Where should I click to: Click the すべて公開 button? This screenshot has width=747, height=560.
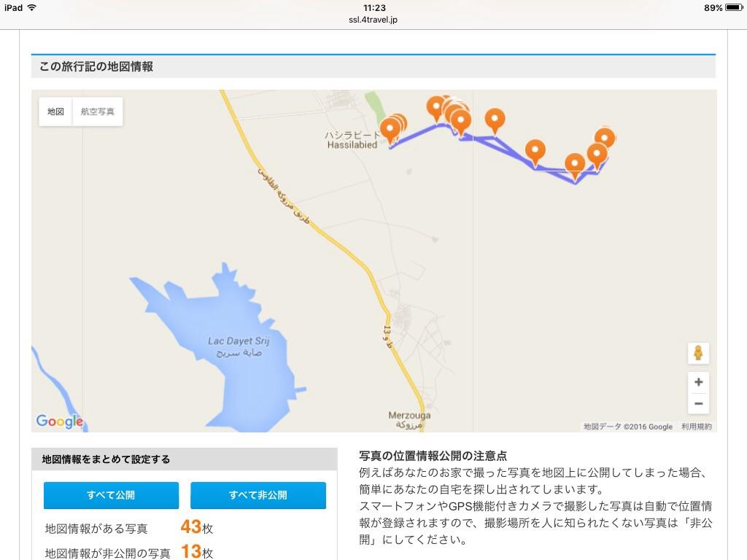coord(111,495)
